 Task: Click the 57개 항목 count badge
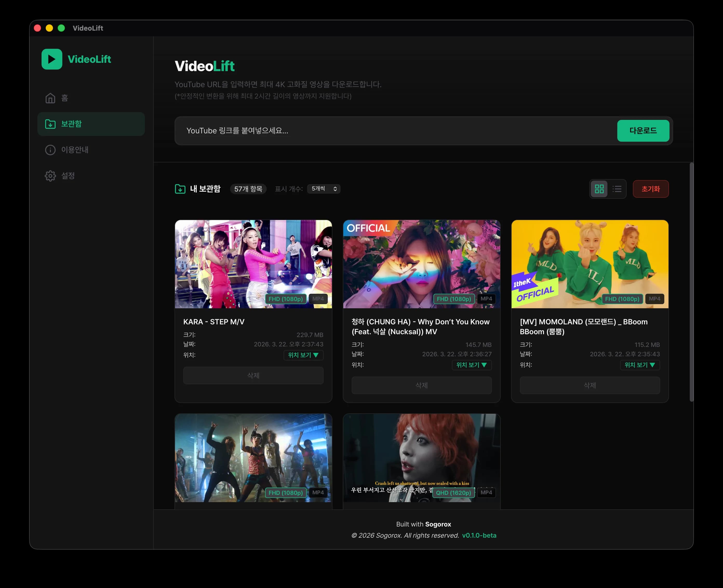248,189
